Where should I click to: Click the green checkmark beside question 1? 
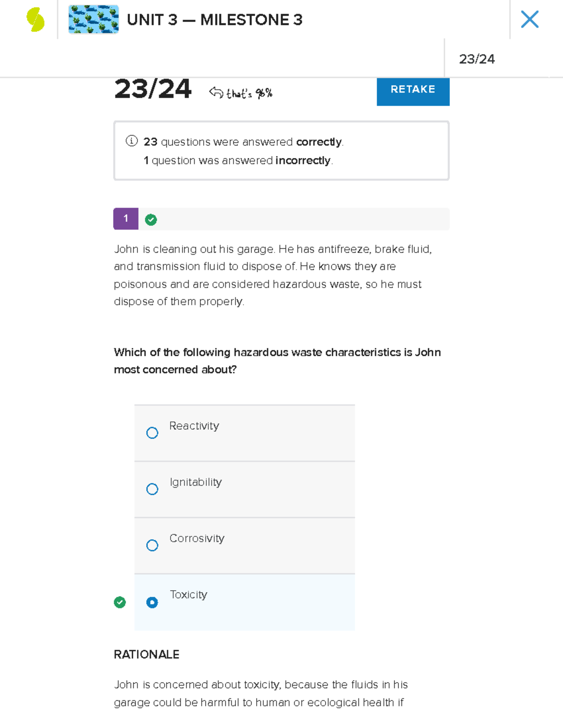click(x=151, y=219)
